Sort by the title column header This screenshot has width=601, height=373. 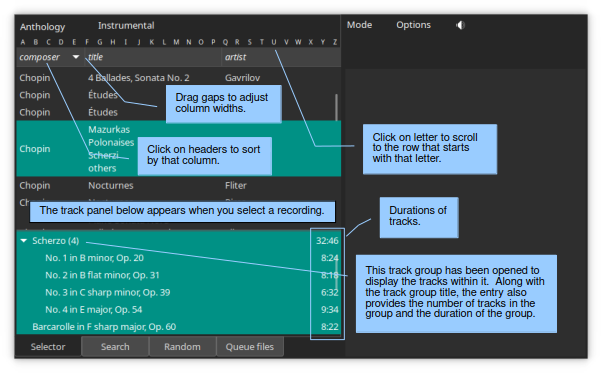(96, 57)
